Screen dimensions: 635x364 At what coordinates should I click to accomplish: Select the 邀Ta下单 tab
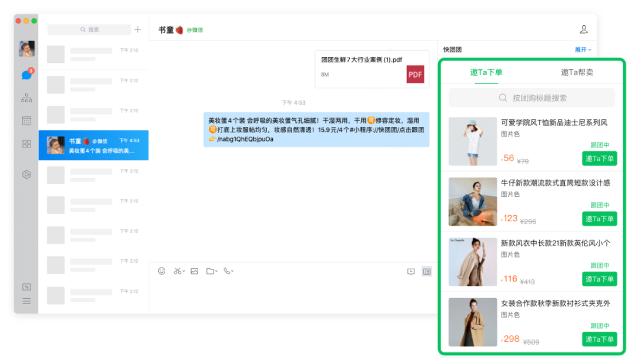486,72
